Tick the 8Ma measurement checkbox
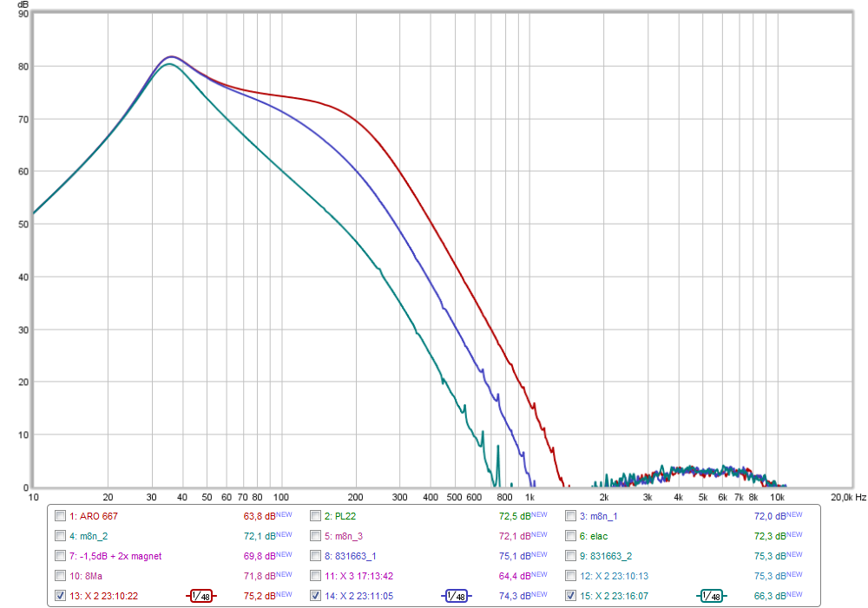The image size is (868, 608). pyautogui.click(x=61, y=576)
